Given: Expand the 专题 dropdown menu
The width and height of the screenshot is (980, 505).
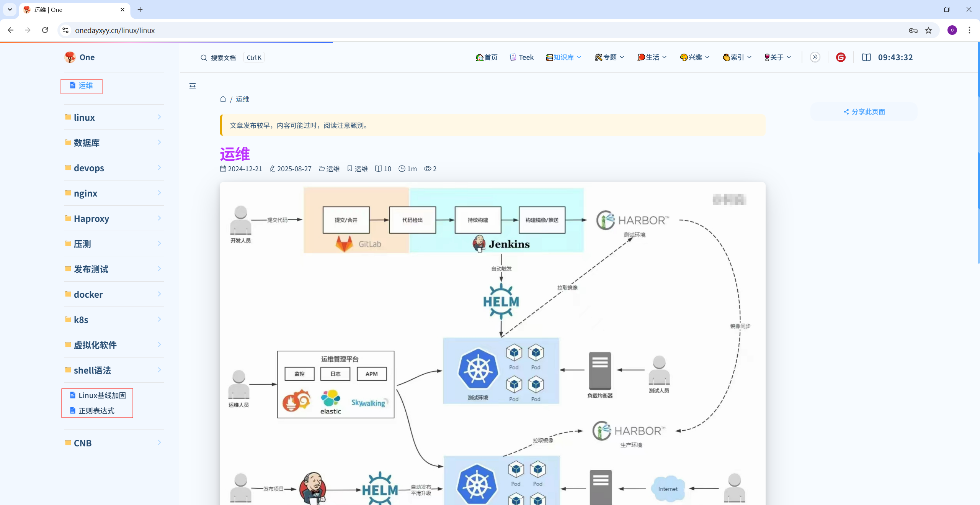Looking at the screenshot, I should tap(609, 57).
